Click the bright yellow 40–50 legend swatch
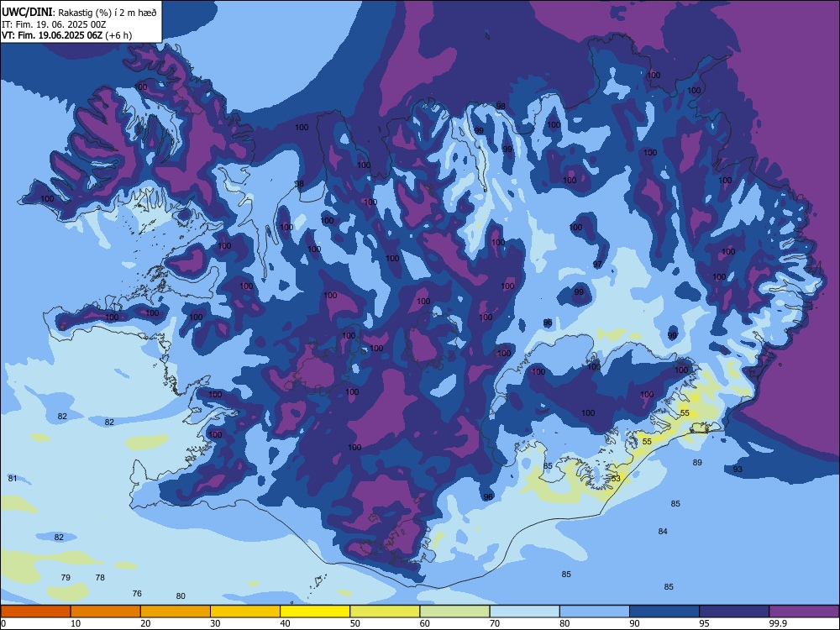Image resolution: width=840 pixels, height=630 pixels. click(x=315, y=612)
